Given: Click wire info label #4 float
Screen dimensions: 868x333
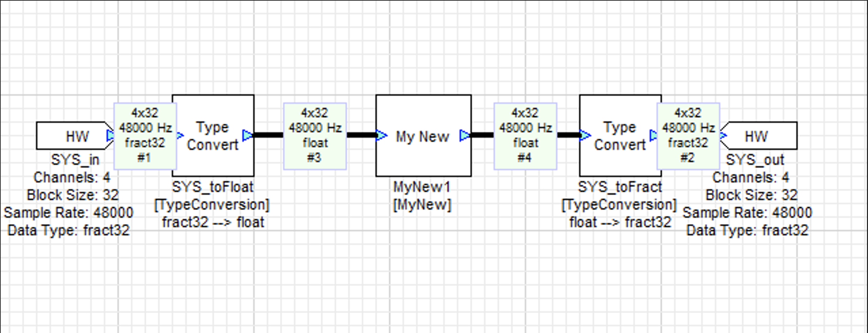Looking at the screenshot, I should 525,136.
